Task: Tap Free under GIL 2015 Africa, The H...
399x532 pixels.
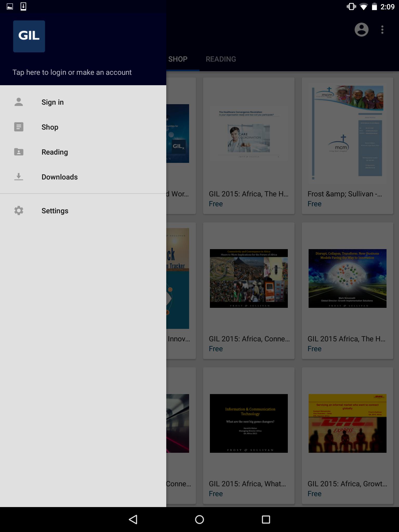Action: tap(315, 349)
